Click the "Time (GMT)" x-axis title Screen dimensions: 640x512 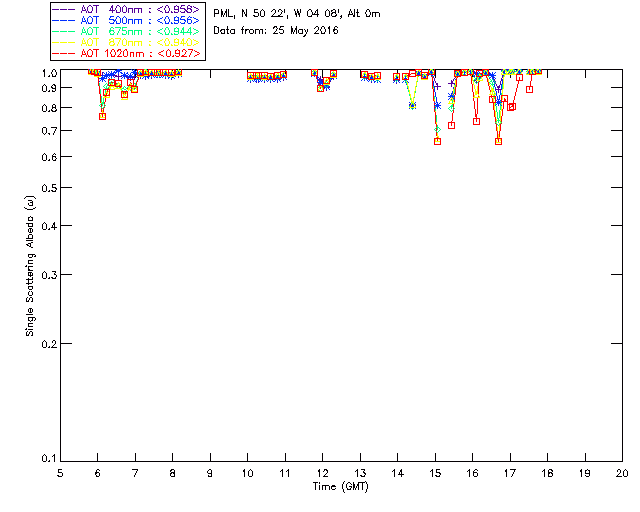[341, 487]
